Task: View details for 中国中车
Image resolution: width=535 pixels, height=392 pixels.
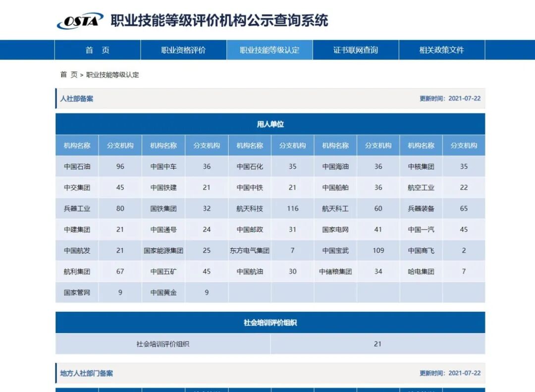Action: coord(163,167)
